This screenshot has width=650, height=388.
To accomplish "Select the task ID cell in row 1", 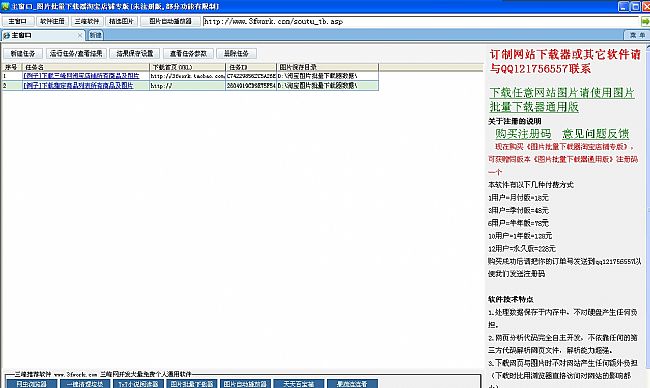I will (251, 76).
